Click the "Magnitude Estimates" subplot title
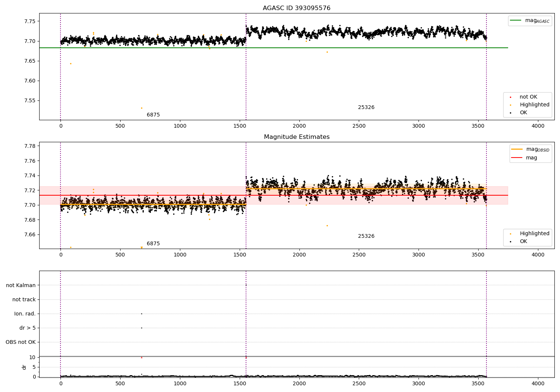This screenshot has width=560, height=392. 296,137
